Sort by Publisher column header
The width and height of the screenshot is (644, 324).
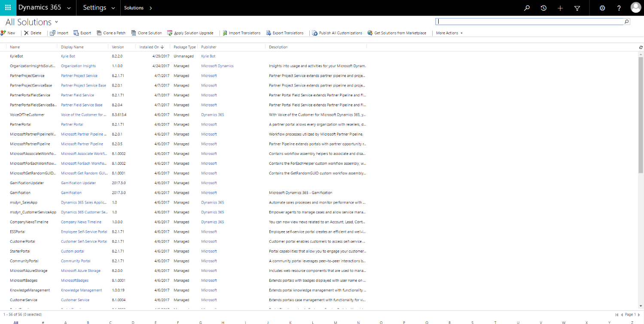(x=209, y=47)
